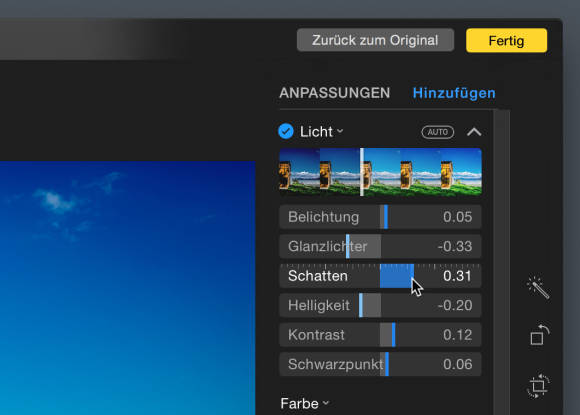Open the crop and straighten tool

[x=538, y=386]
